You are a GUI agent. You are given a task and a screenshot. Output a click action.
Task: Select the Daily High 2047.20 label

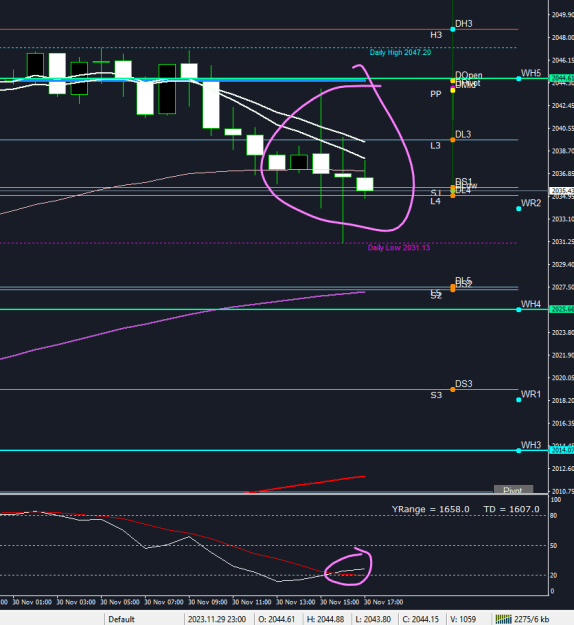(400, 52)
